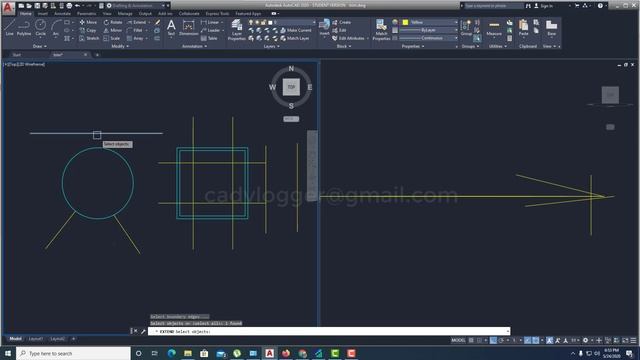640x360 pixels.
Task: Toggle 2D object snap in status bar
Action: point(536,340)
